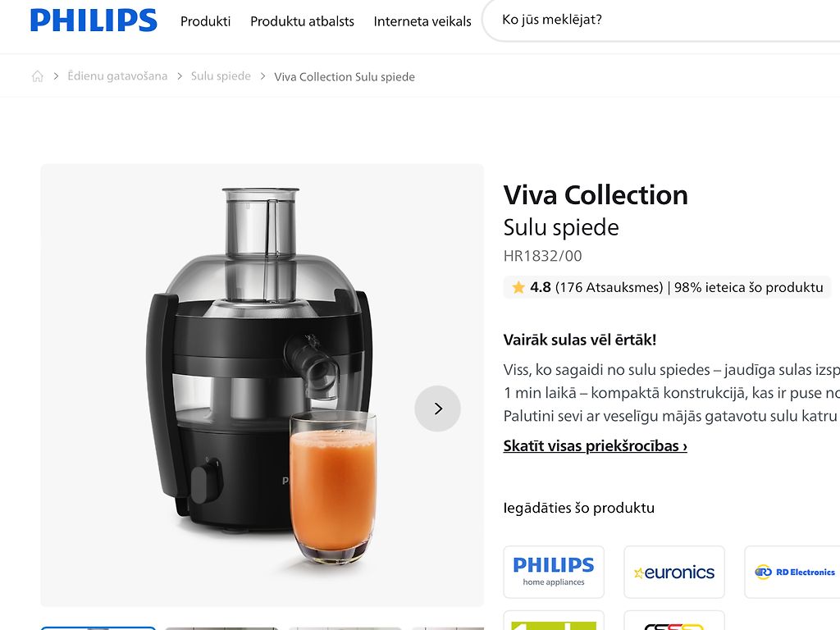Follow the Ēdienu gatavošana breadcrumb link
The height and width of the screenshot is (630, 840).
click(117, 76)
